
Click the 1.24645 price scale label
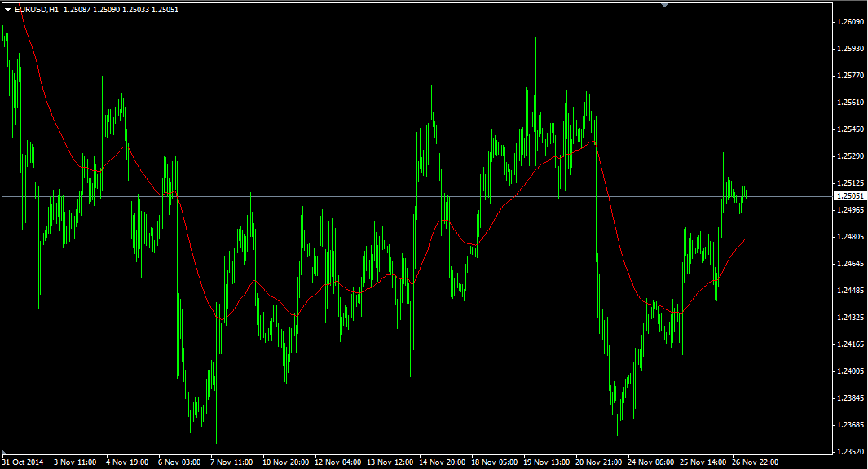(x=850, y=263)
